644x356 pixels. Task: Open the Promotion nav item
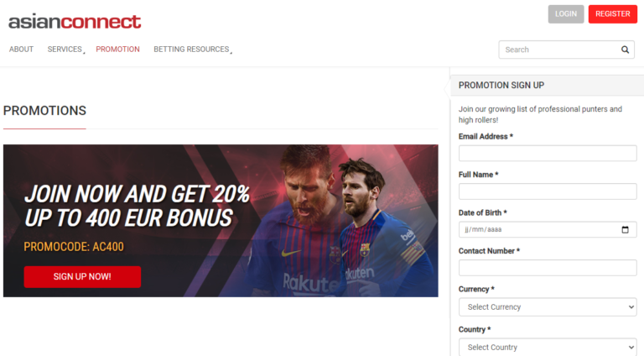(x=118, y=50)
